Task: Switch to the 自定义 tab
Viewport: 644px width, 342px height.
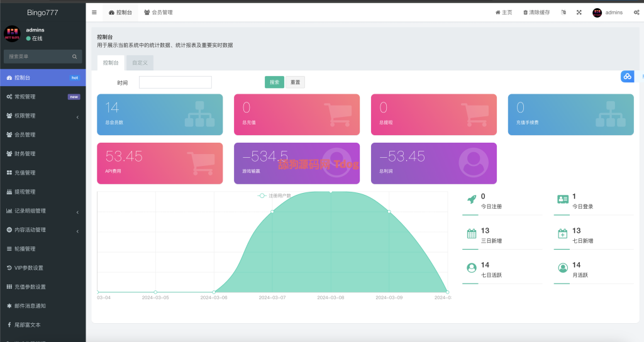Action: [140, 63]
